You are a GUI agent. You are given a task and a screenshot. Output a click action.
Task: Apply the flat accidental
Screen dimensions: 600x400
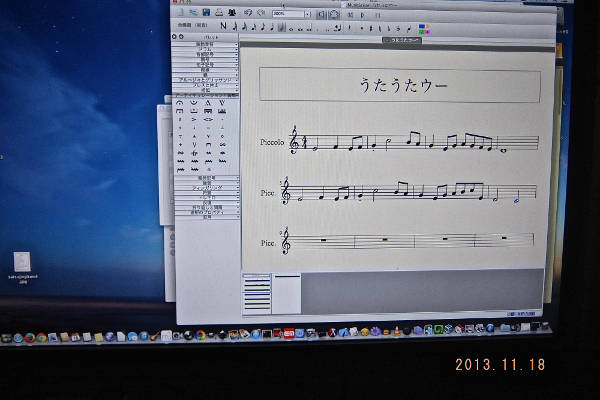389,29
